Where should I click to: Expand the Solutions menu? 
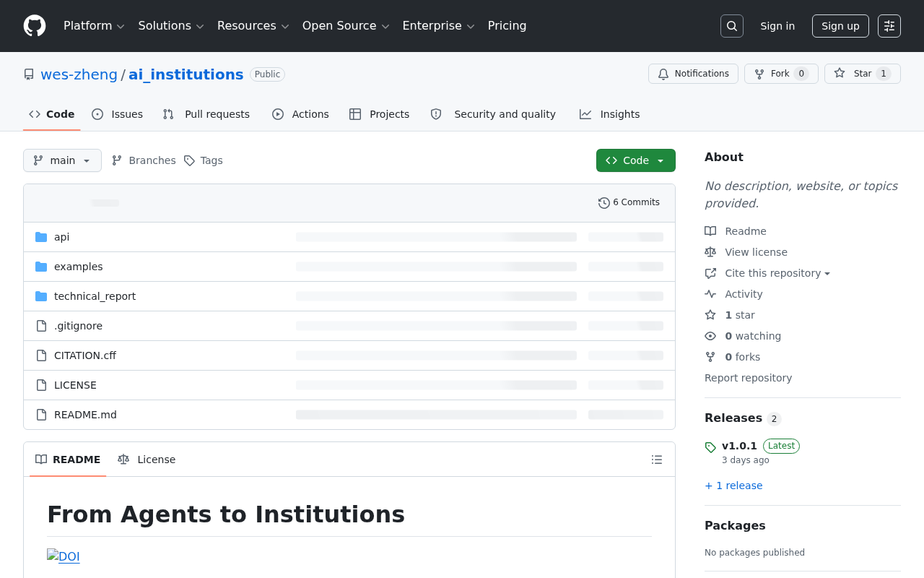[171, 26]
